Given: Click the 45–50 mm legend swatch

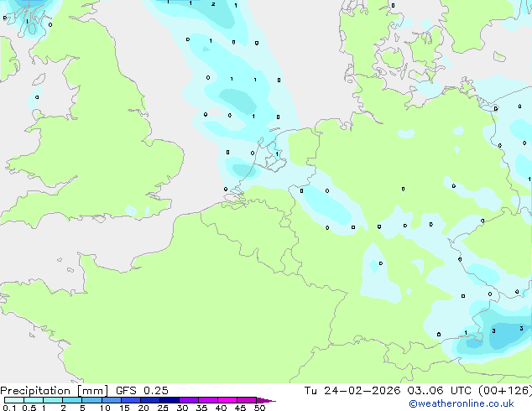Looking at the screenshot, I should pyautogui.click(x=247, y=400).
